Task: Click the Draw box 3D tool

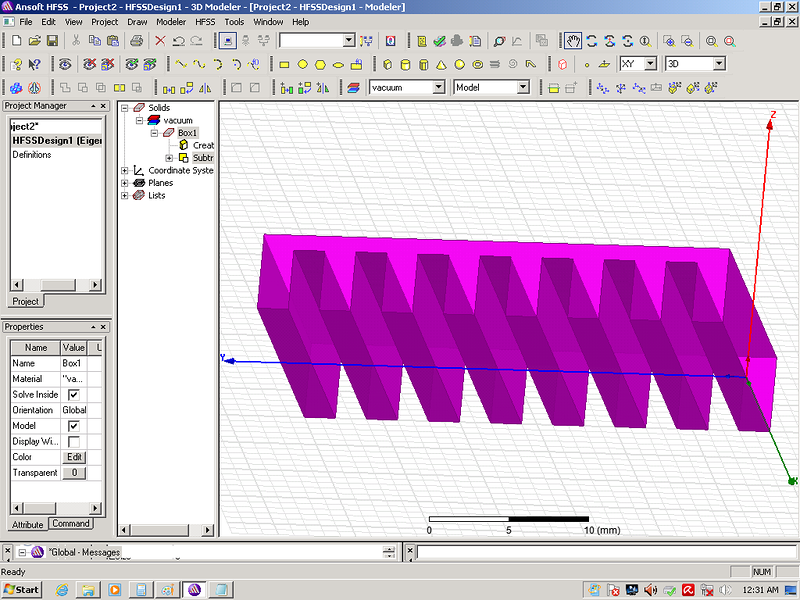Action: pos(386,64)
